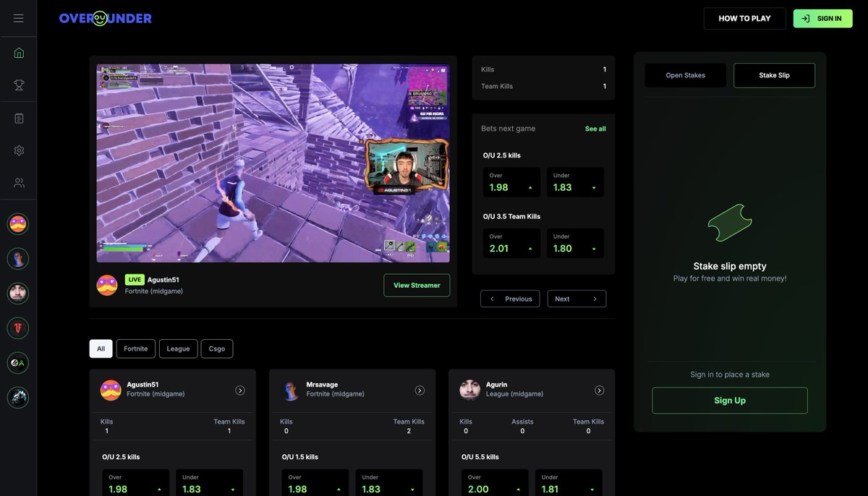The height and width of the screenshot is (496, 868).
Task: Click Agustin51 avatar in the streamer card
Action: (111, 390)
